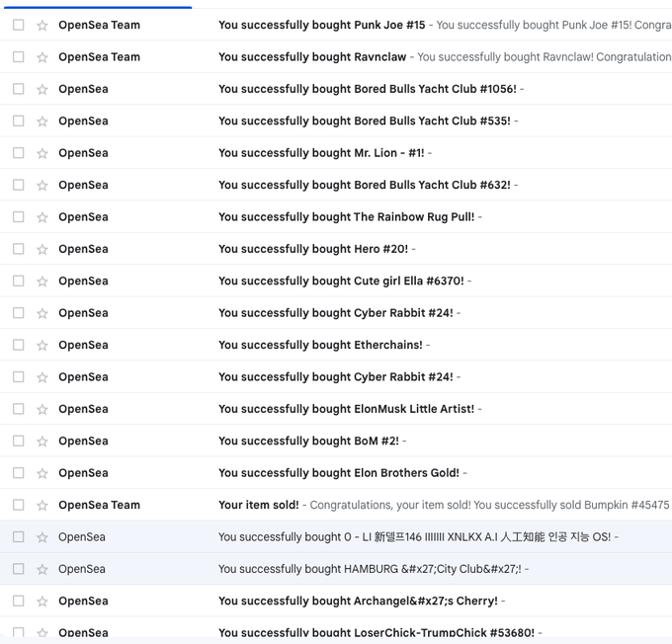Open Bored Bulls Yacht Club #1056 email

(336, 89)
